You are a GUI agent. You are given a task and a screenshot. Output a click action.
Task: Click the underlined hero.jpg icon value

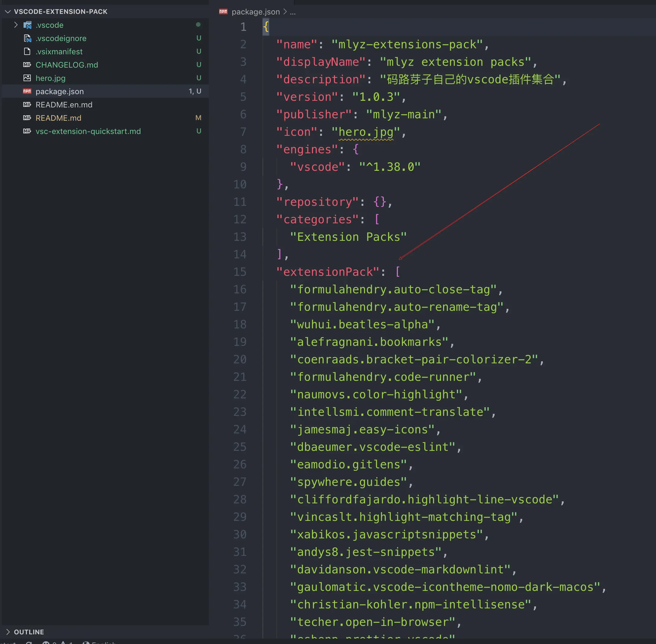click(x=366, y=132)
